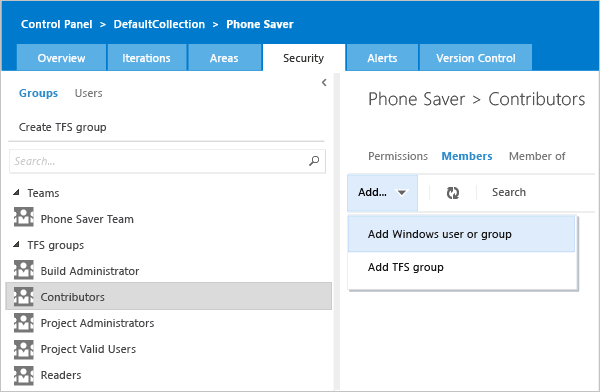Screen dimensions: 600x392
Task: Select Project Administrators group name
Action: [98, 323]
